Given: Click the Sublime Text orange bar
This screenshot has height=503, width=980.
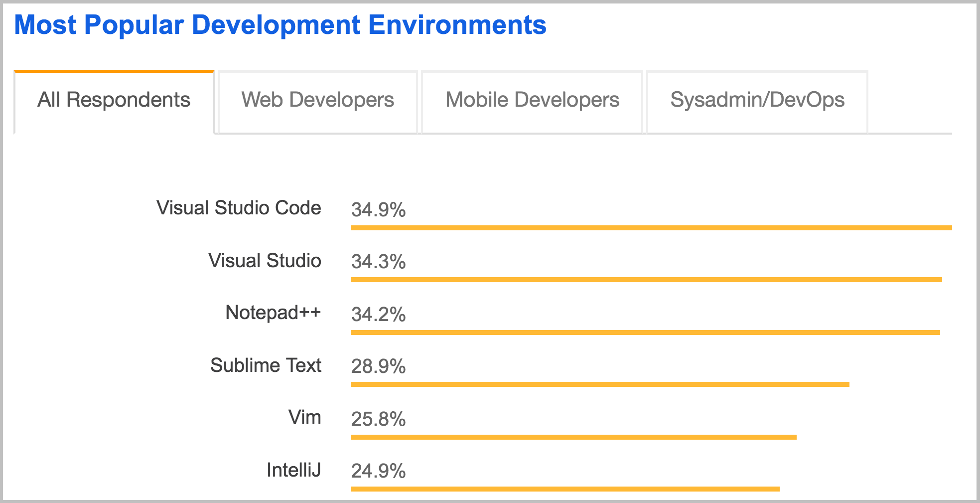Looking at the screenshot, I should 600,384.
